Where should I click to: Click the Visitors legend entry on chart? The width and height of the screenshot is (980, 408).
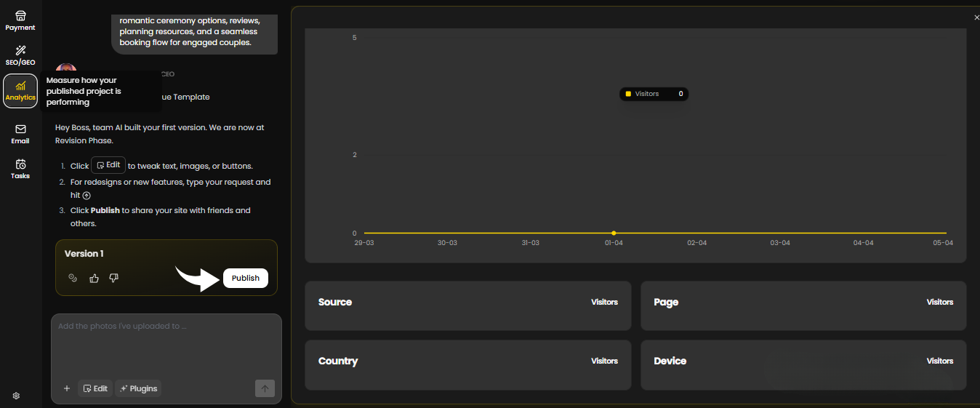pos(654,94)
